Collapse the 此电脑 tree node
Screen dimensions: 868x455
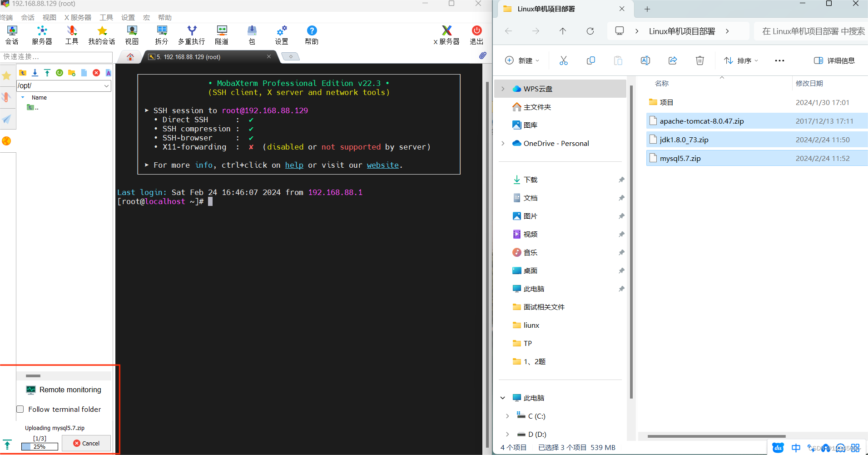(x=503, y=398)
